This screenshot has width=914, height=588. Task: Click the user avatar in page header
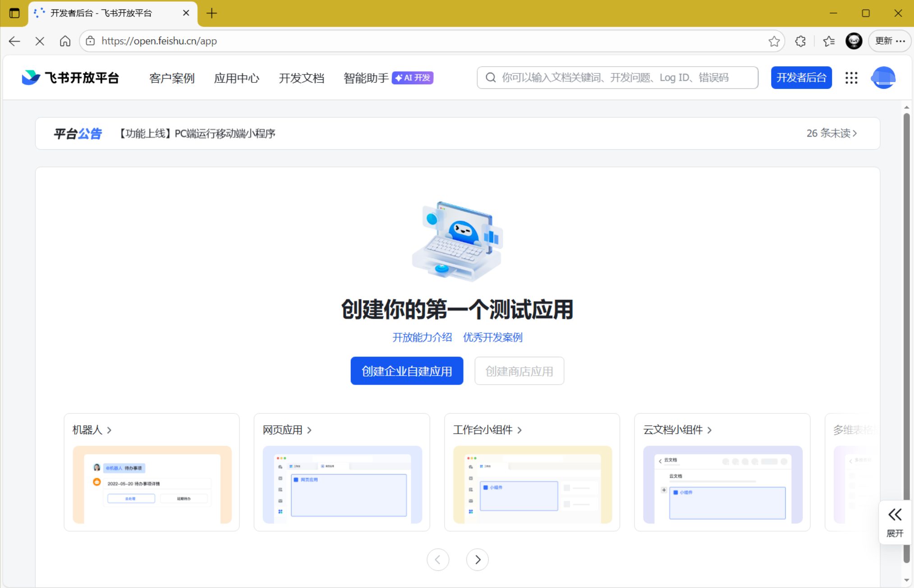[x=883, y=78]
